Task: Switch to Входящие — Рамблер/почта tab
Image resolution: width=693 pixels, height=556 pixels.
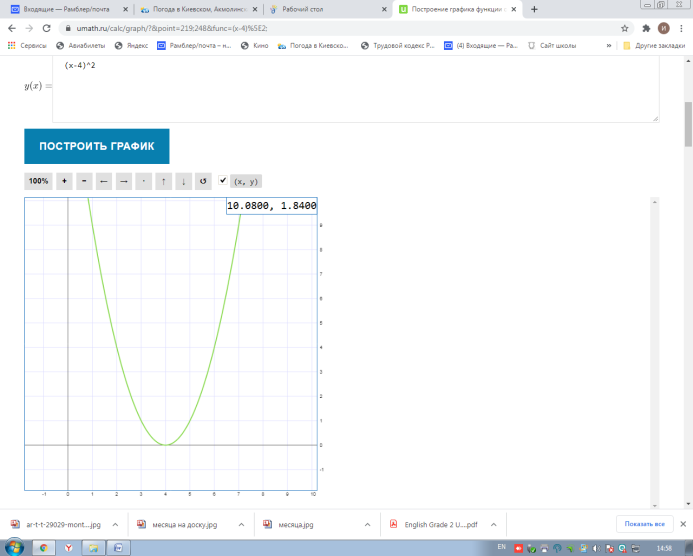Action: 66,9
